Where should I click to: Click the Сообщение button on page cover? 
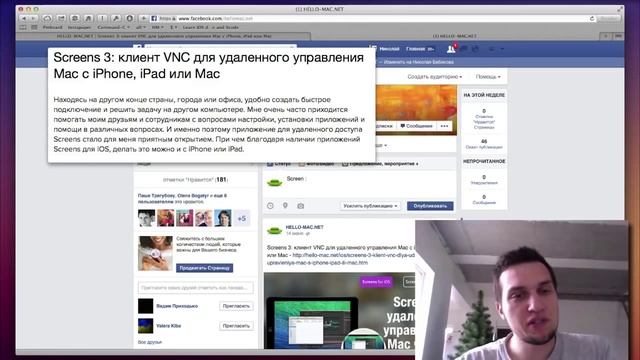(x=416, y=126)
